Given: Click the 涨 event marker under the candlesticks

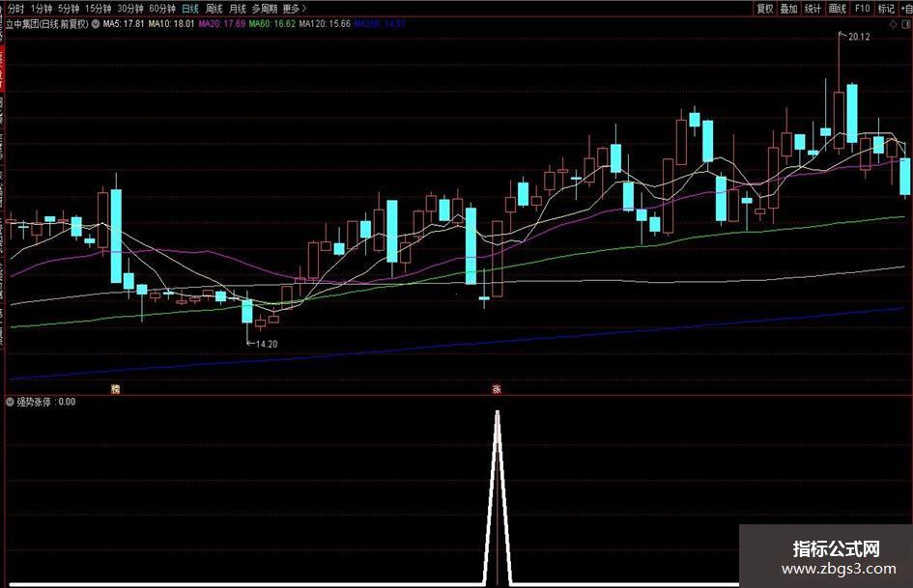Looking at the screenshot, I should [497, 389].
